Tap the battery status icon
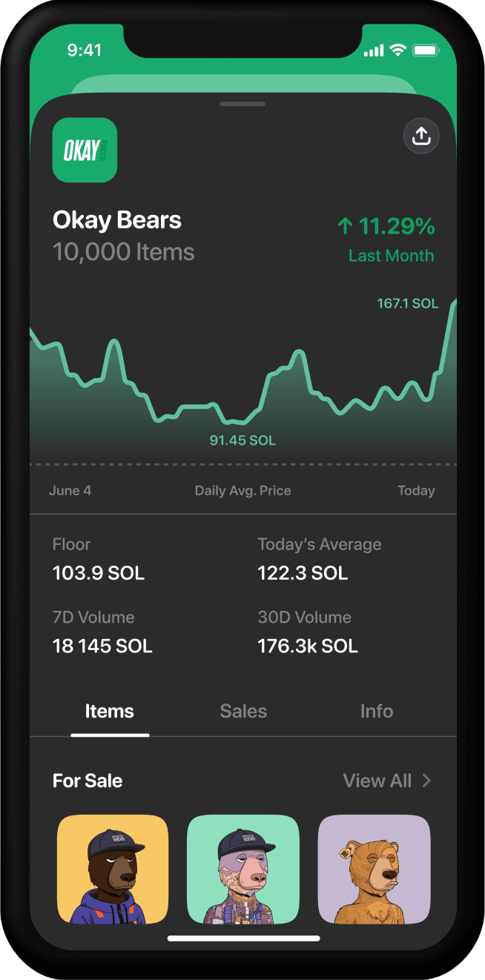 tap(426, 50)
